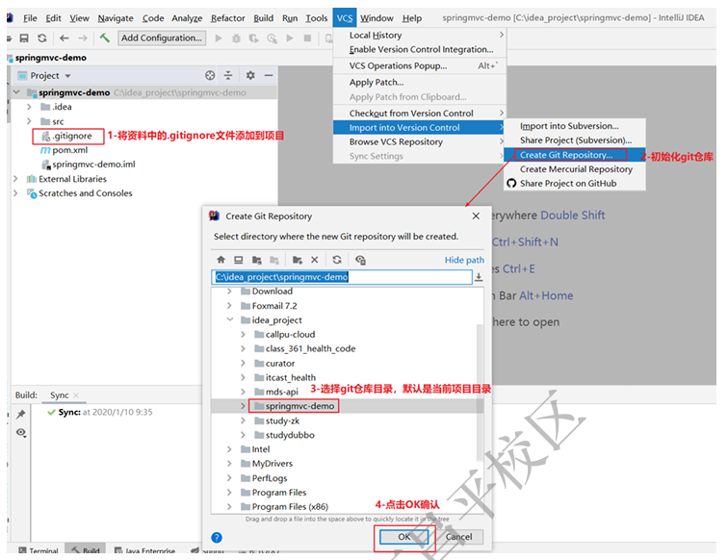Close the Create Git Repository dialog
This screenshot has height=560, width=728.
[476, 216]
